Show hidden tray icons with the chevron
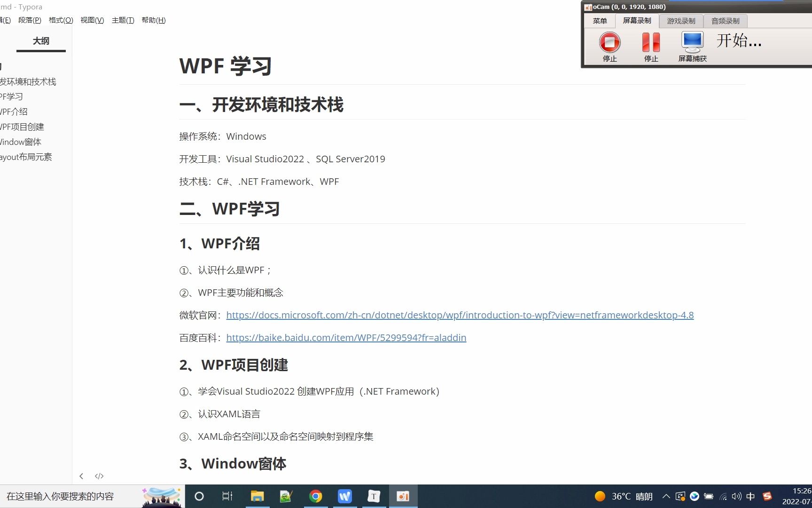 666,496
